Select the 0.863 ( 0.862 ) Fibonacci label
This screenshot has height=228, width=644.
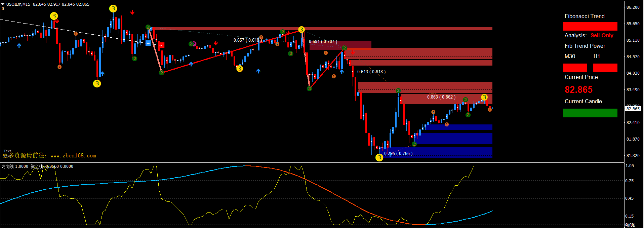click(441, 97)
